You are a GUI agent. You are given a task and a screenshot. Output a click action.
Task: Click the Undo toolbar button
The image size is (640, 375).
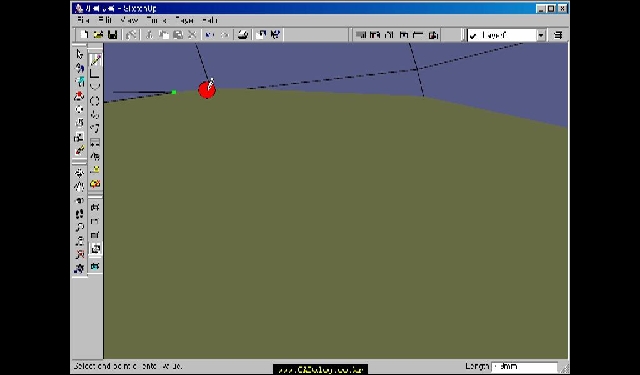tap(210, 35)
